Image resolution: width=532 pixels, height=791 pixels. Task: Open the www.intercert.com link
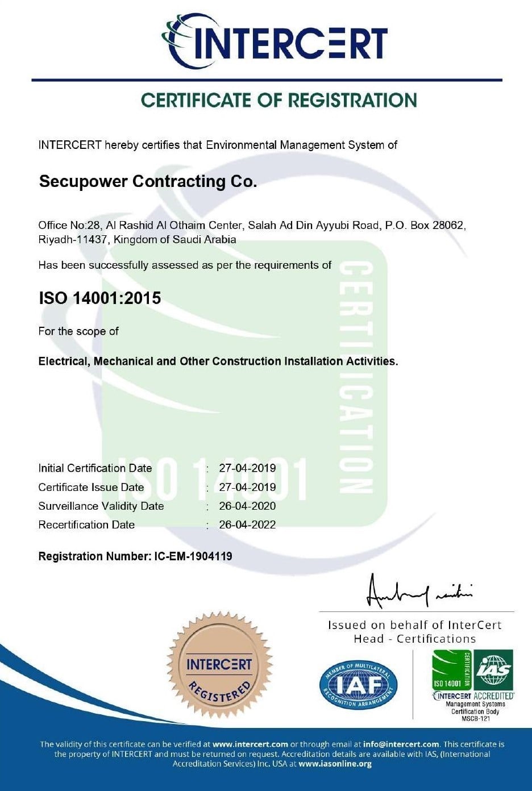(250, 744)
